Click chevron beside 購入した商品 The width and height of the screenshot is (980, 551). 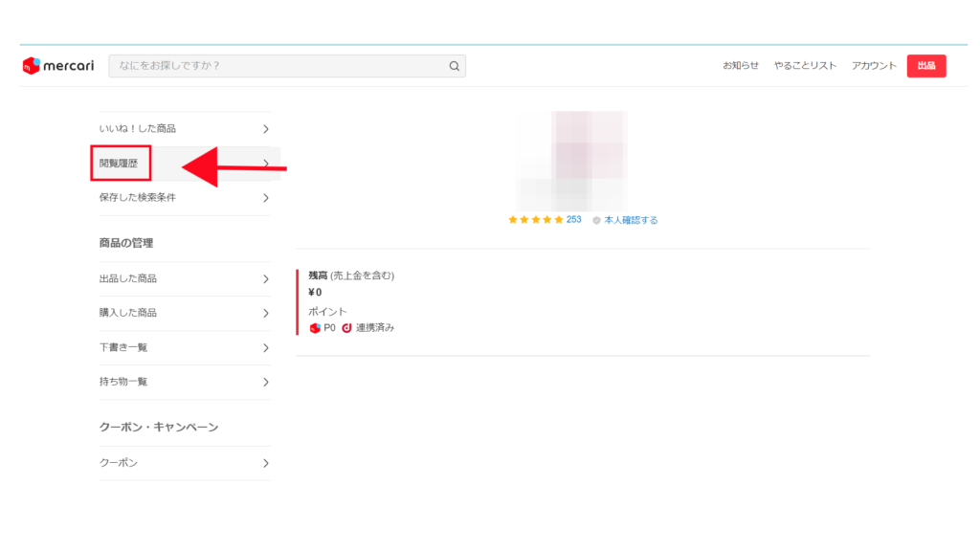click(266, 314)
